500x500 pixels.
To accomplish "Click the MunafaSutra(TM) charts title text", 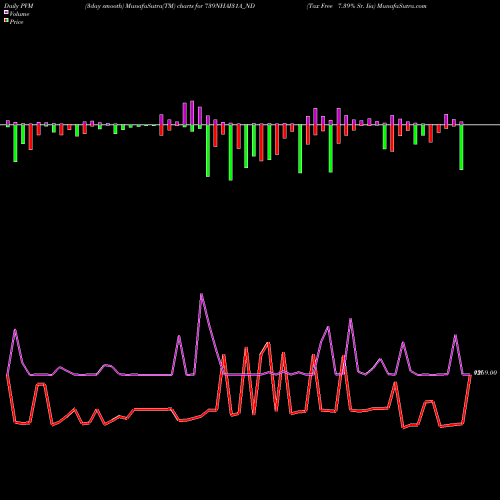I will coord(170,6).
